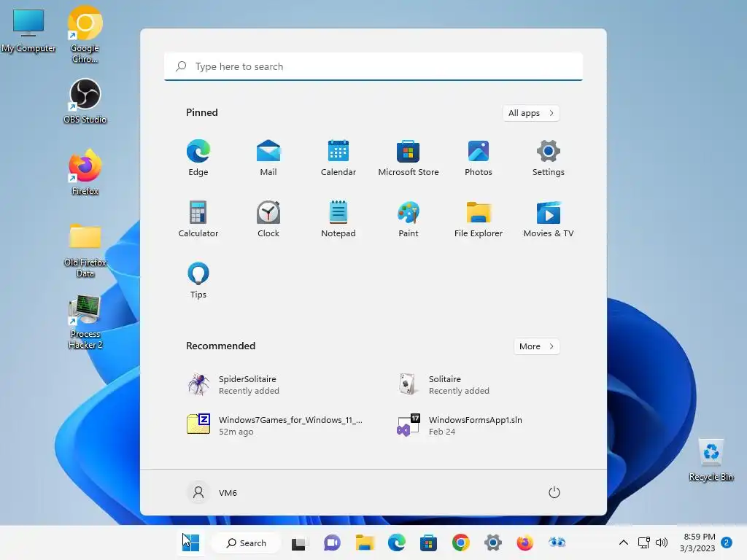Open Settings gear on the taskbar

pyautogui.click(x=493, y=542)
